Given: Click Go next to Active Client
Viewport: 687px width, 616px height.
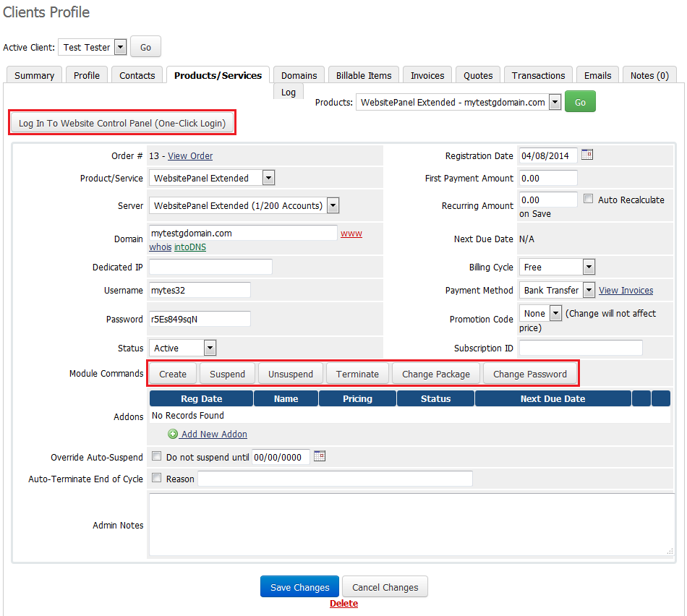Looking at the screenshot, I should (145, 47).
